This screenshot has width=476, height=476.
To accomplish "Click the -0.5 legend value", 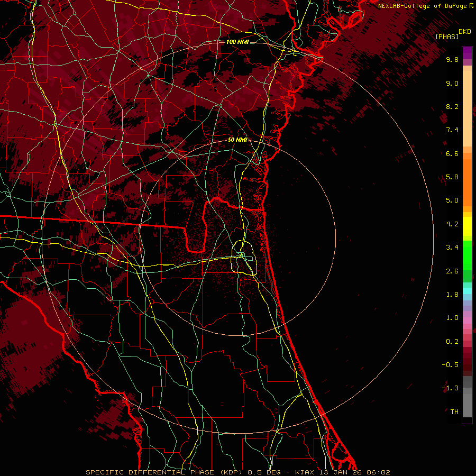I will click(x=450, y=365).
